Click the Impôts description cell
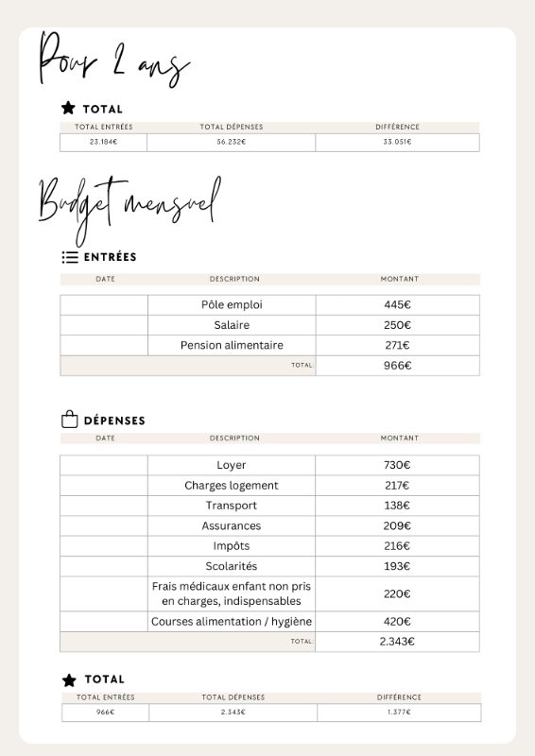 232,546
